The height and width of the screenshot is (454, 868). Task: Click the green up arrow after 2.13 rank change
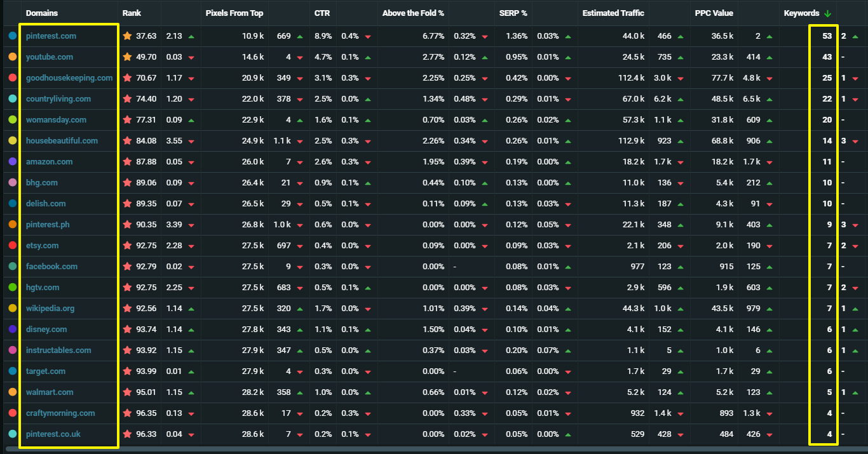point(191,37)
